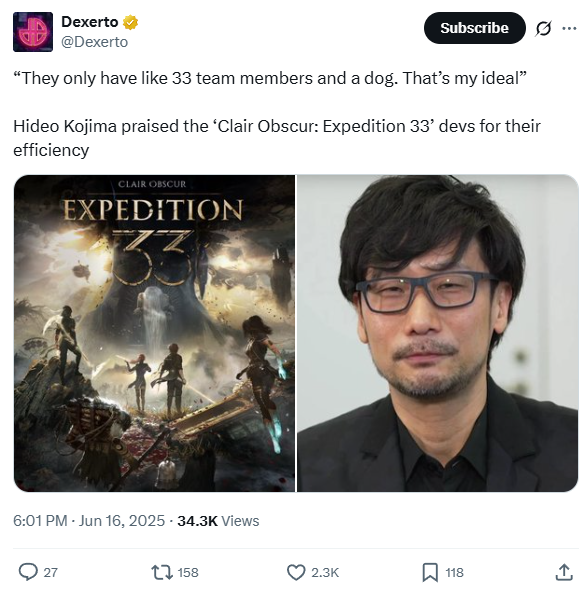Image resolution: width=588 pixels, height=596 pixels.
Task: Open the 6:01 PM Jun 16, 2025 timestamp
Action: tap(89, 521)
